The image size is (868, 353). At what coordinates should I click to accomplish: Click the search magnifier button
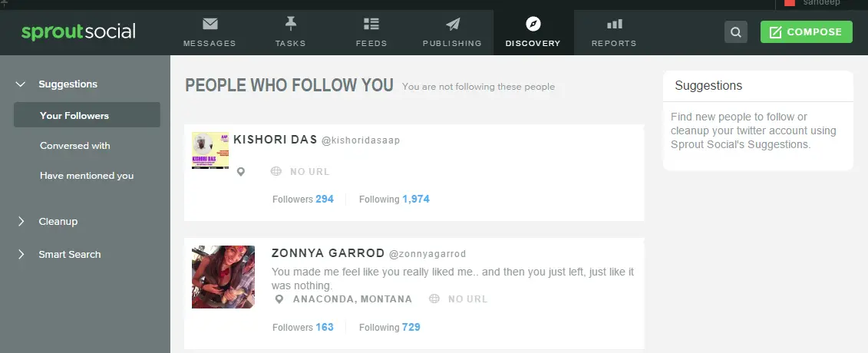tap(736, 32)
